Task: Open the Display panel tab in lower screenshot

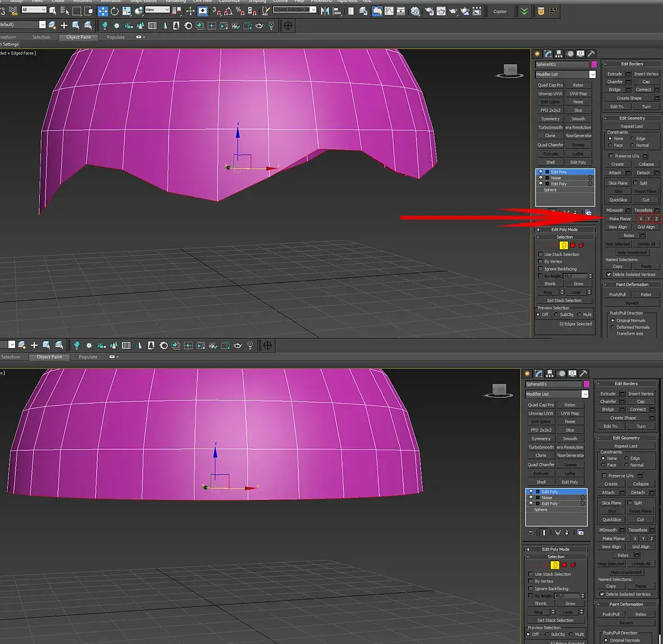Action: tap(572, 373)
